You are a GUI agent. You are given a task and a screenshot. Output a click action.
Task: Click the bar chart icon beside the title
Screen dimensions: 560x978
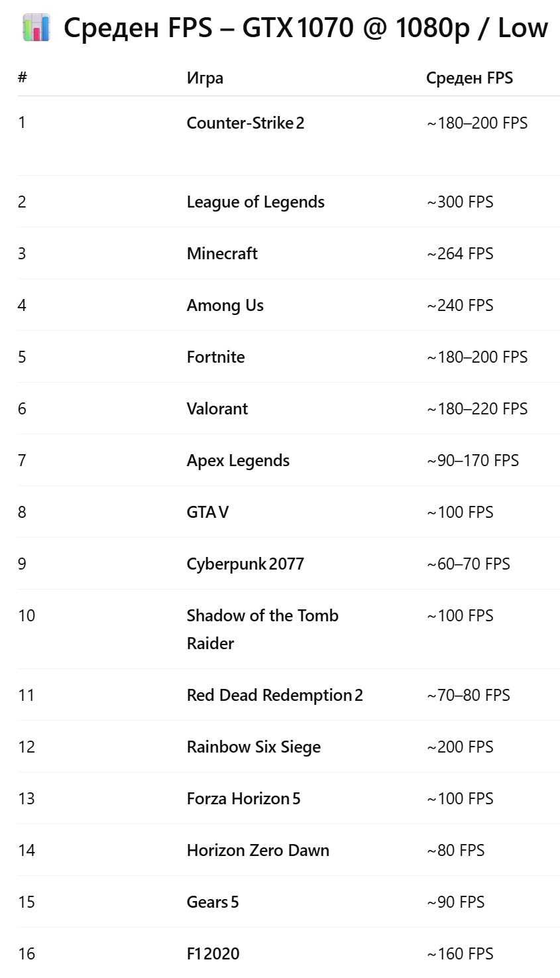(36, 28)
